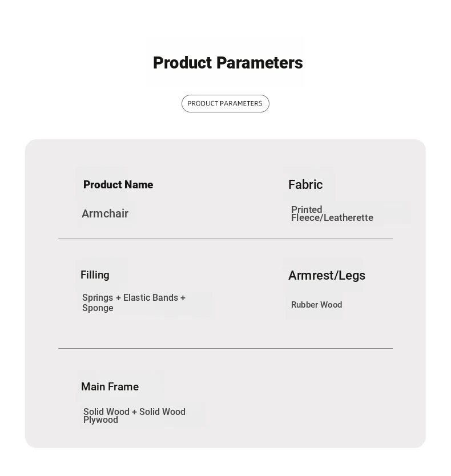Click the word Legs in Armrest/Legs label
Screen dimensions: 451x476
tap(352, 275)
